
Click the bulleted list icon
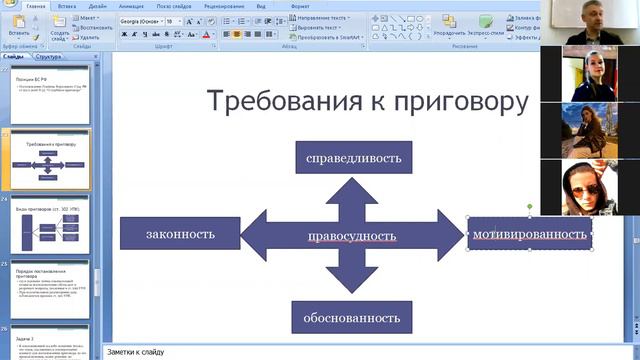coord(228,21)
